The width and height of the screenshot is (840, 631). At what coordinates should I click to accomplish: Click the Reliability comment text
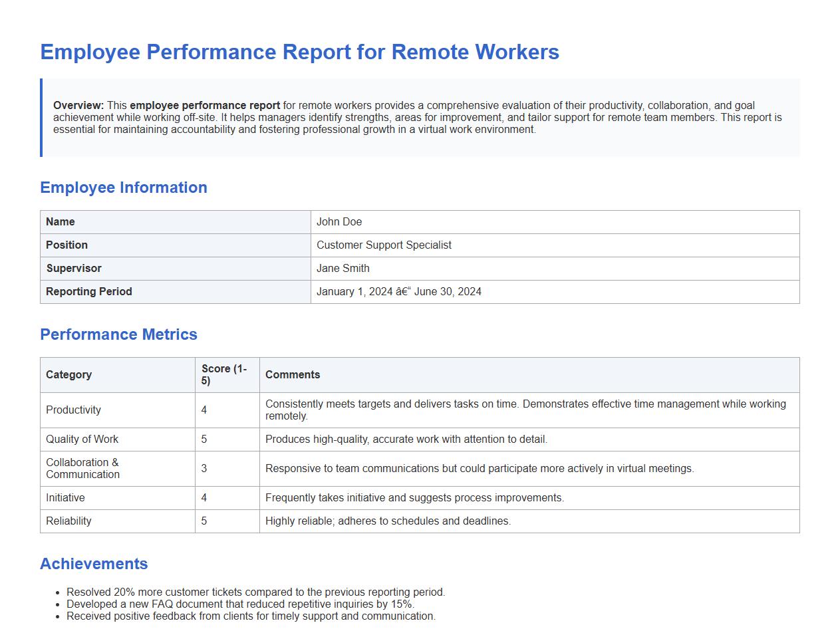click(x=388, y=521)
